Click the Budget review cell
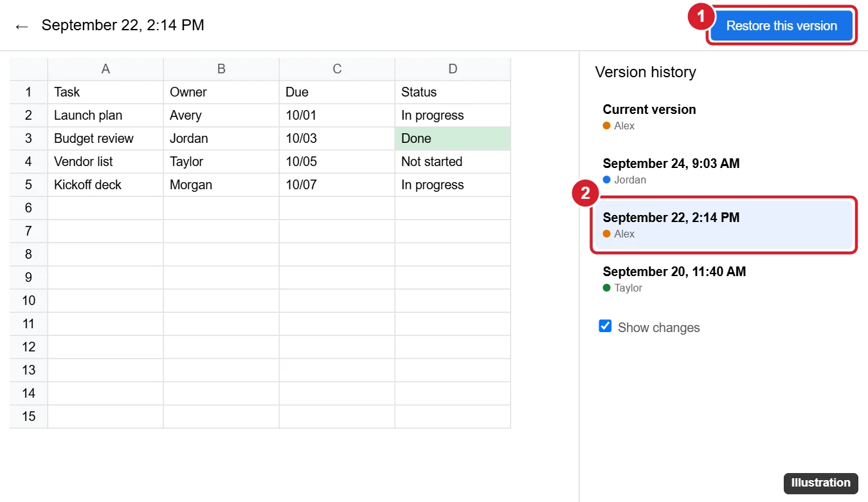The image size is (868, 502). pos(105,138)
